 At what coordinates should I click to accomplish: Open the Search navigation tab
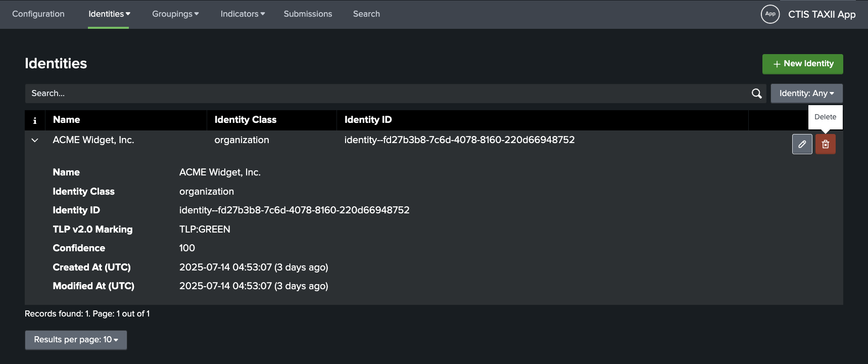pyautogui.click(x=366, y=14)
